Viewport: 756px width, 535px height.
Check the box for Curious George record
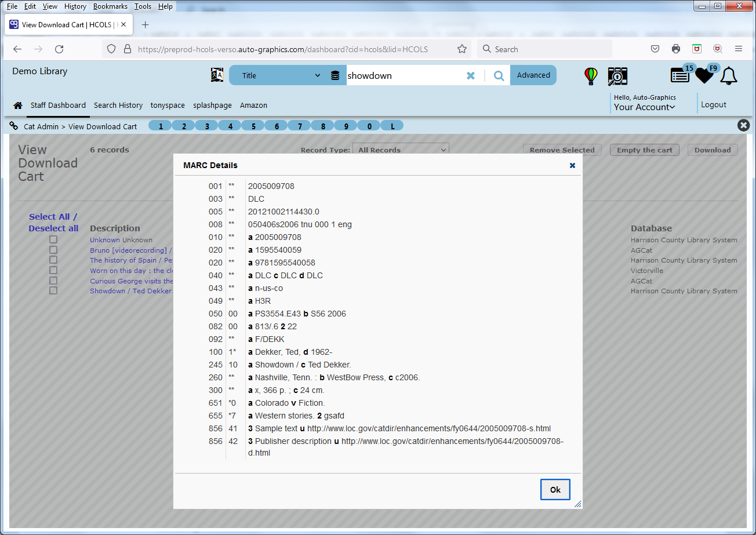click(x=53, y=281)
